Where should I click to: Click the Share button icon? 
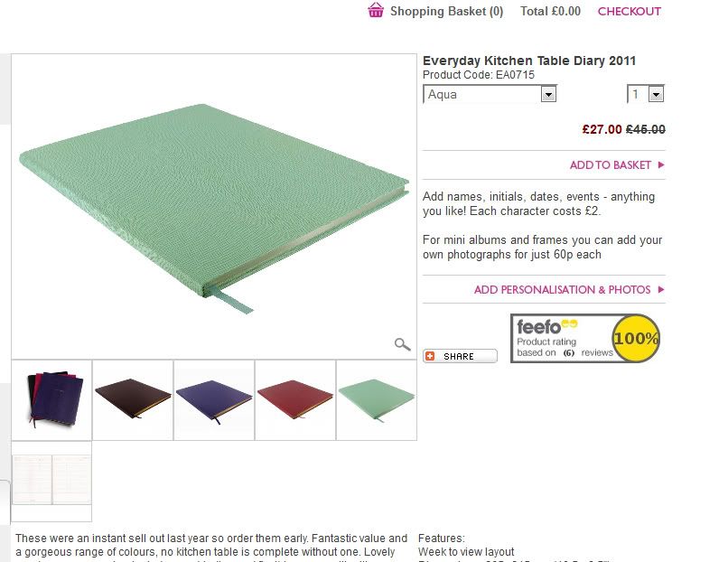point(430,356)
